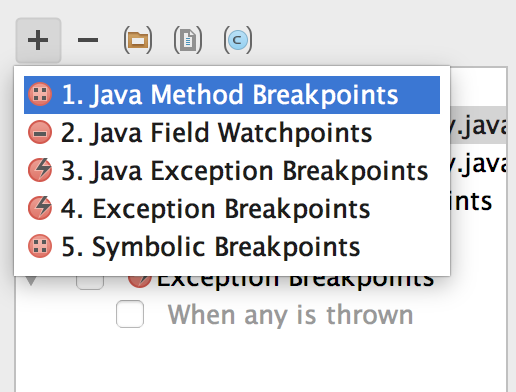
Task: Click the Exception Breakpoints lightning icon in popup
Action: click(40, 208)
